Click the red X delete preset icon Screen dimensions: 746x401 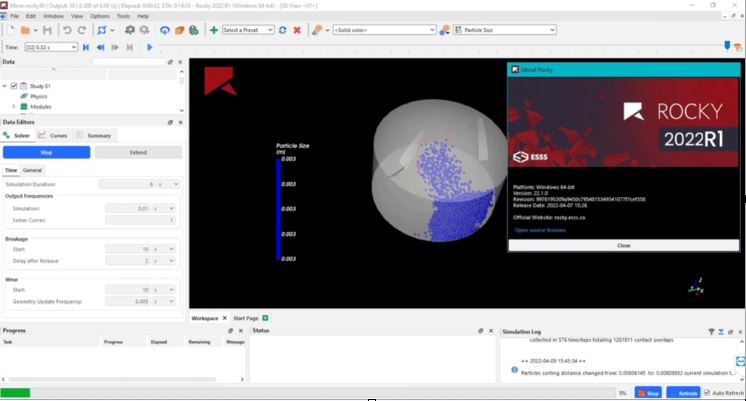297,30
